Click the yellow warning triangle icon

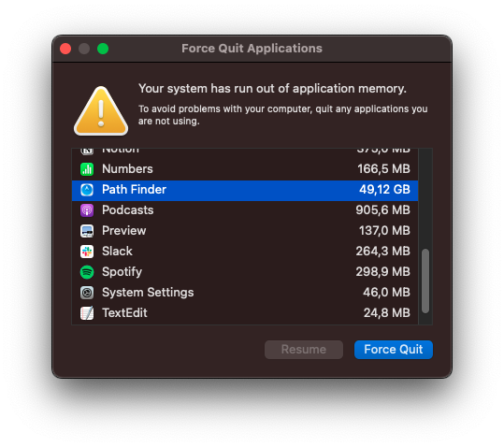click(101, 111)
